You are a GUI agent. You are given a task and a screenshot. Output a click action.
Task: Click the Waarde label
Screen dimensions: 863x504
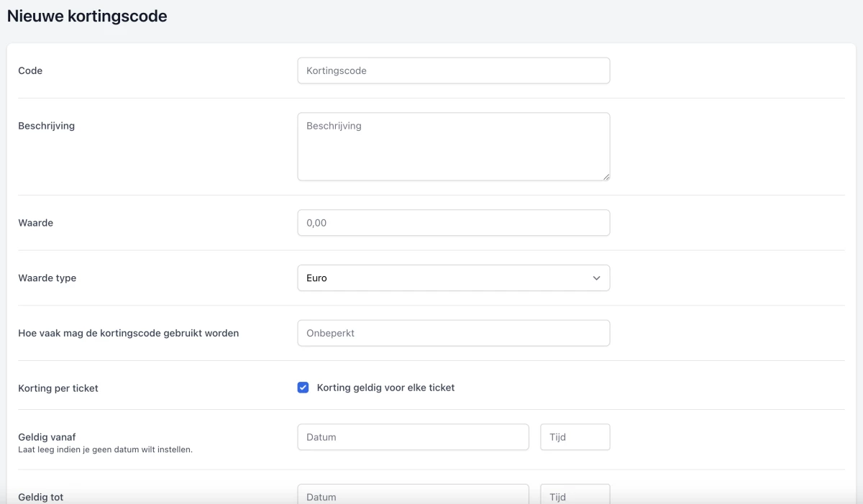pos(36,223)
